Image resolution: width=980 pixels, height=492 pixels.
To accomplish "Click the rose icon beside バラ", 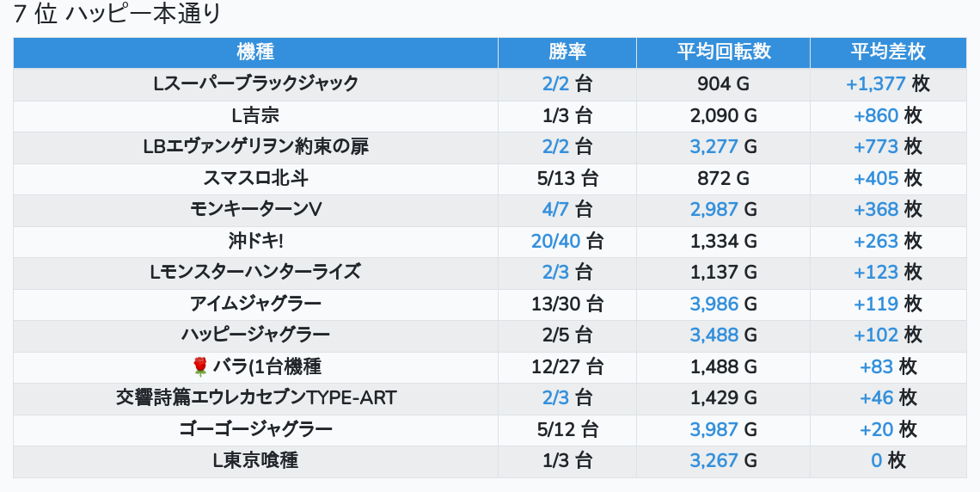I will click(200, 367).
